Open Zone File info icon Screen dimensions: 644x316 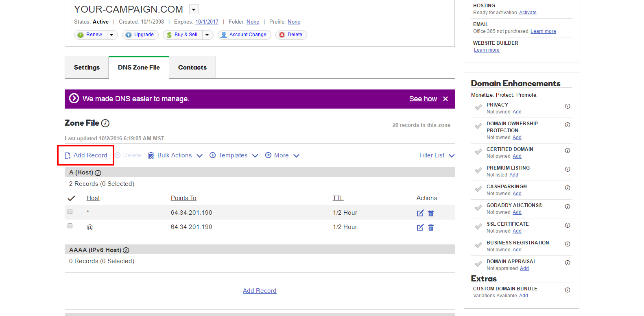(105, 123)
